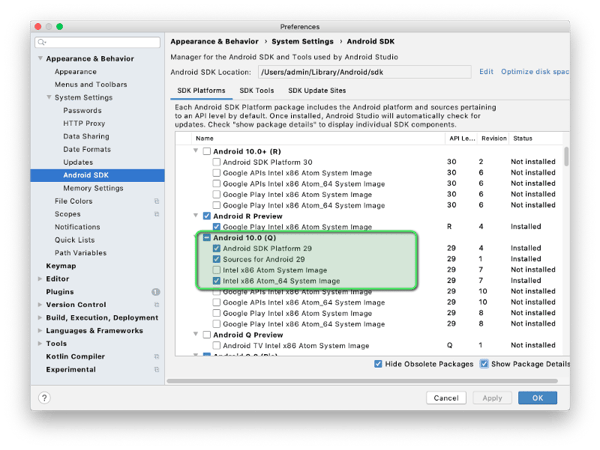Uncheck Intel x86 Atom_64 System Image

pos(217,281)
